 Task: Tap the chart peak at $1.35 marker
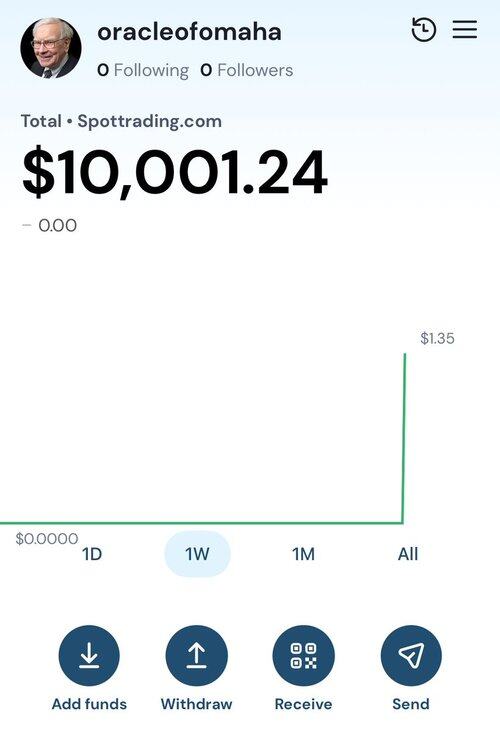[437, 338]
